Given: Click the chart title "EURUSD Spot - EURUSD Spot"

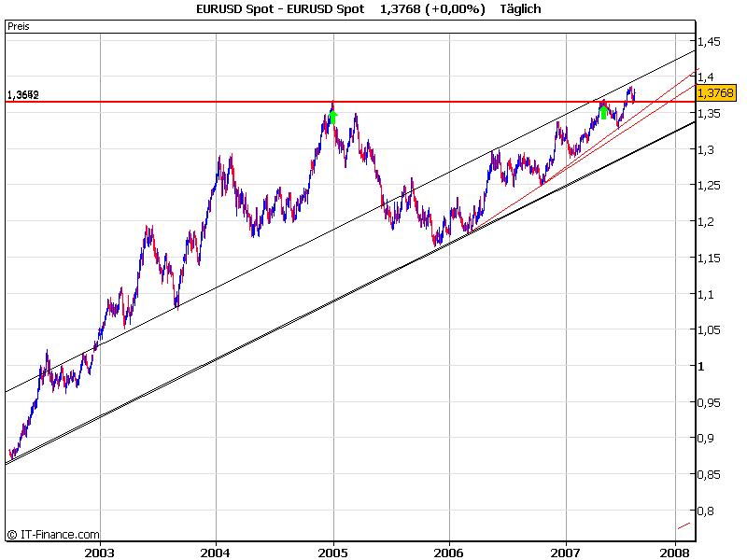Looking at the screenshot, I should (x=280, y=9).
